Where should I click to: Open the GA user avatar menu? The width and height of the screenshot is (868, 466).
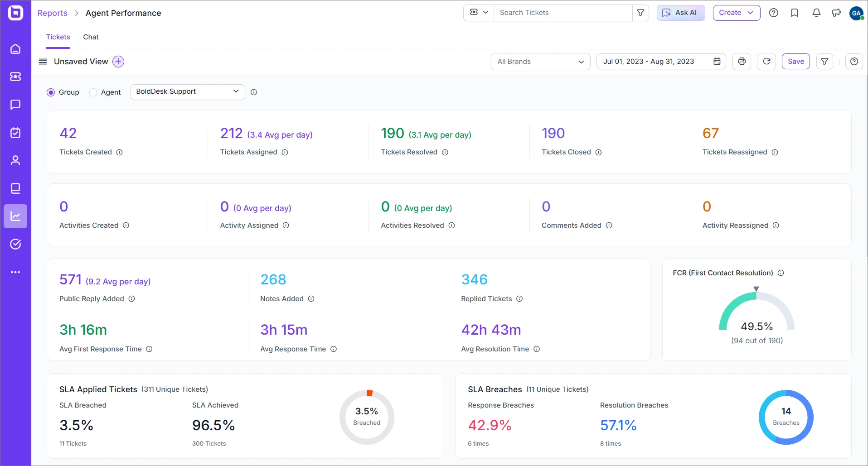856,13
